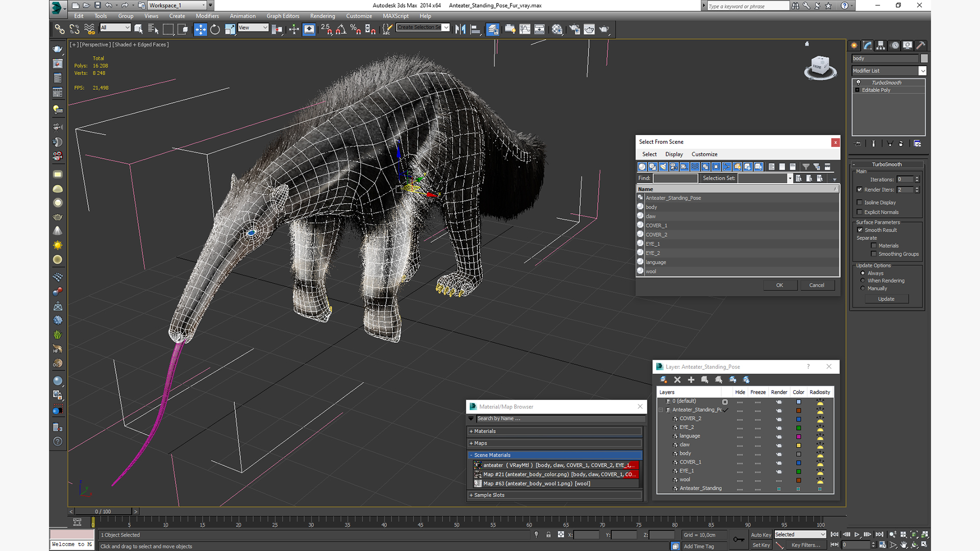The width and height of the screenshot is (980, 551).
Task: Click the Auto Key button
Action: [x=761, y=535]
